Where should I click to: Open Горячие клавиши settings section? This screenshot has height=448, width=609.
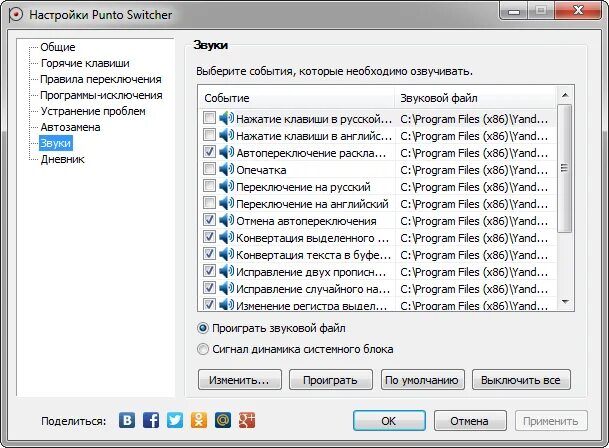coord(85,63)
